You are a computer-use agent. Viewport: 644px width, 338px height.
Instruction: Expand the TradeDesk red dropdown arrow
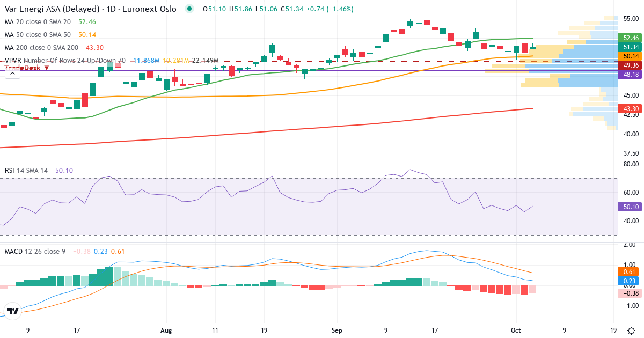[47, 68]
